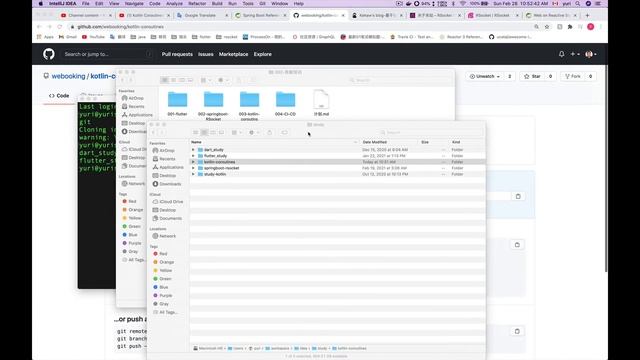640x360 pixels.
Task: Click GitHub Search or jump to field
Action: tap(108, 54)
